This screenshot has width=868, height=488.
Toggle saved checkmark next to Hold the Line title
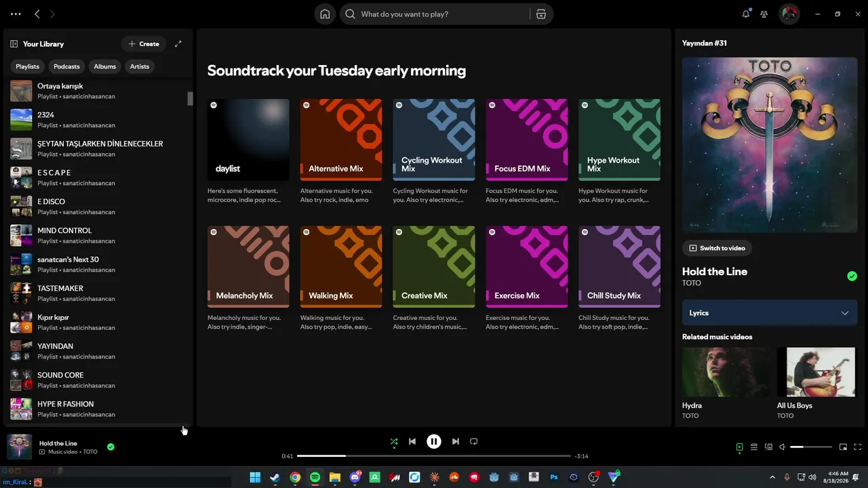click(852, 276)
